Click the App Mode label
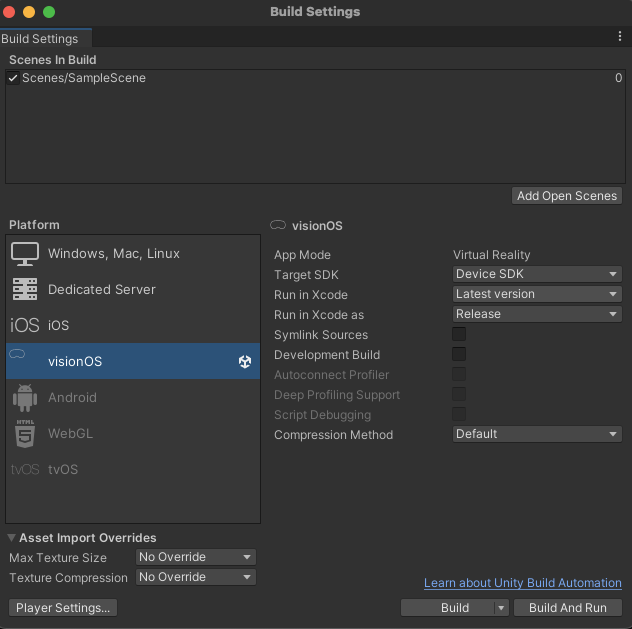The image size is (632, 629). [x=302, y=255]
